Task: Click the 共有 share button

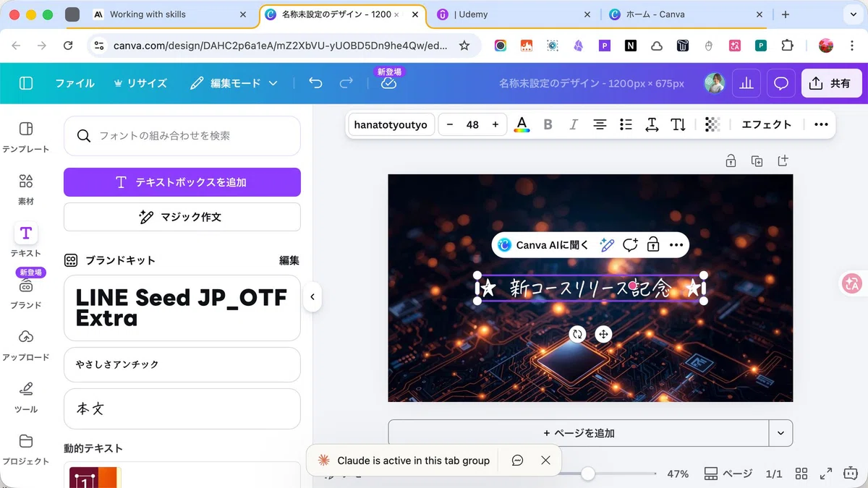Action: (831, 83)
